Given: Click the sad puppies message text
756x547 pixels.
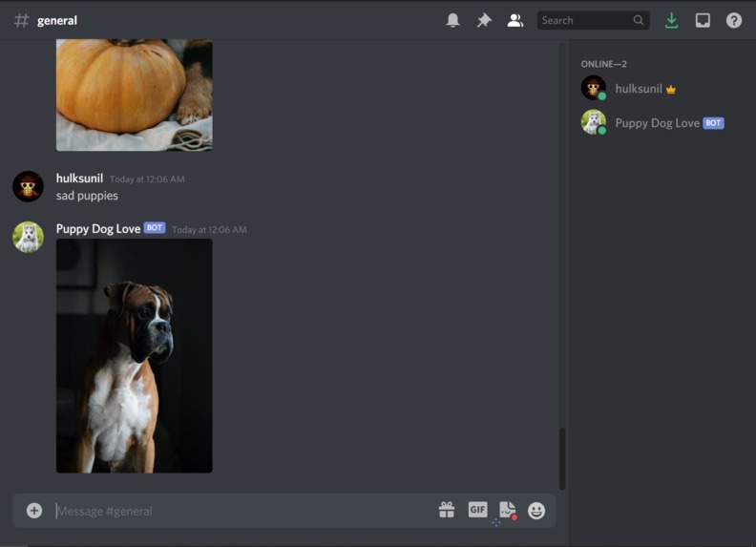Looking at the screenshot, I should [x=87, y=196].
